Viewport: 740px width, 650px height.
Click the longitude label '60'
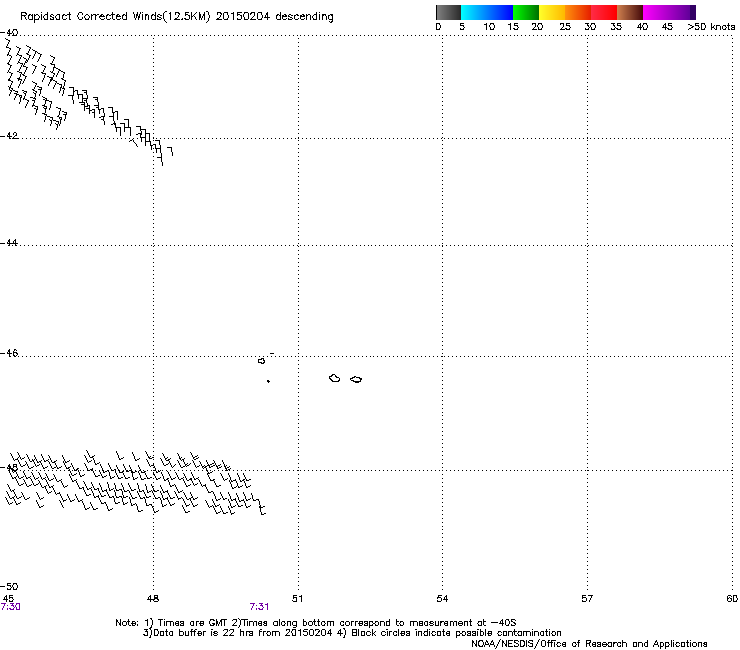point(732,599)
